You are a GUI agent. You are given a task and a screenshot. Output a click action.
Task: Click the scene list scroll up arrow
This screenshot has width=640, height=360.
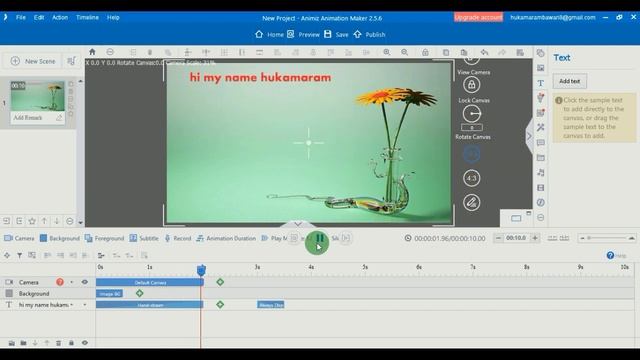tap(80, 81)
